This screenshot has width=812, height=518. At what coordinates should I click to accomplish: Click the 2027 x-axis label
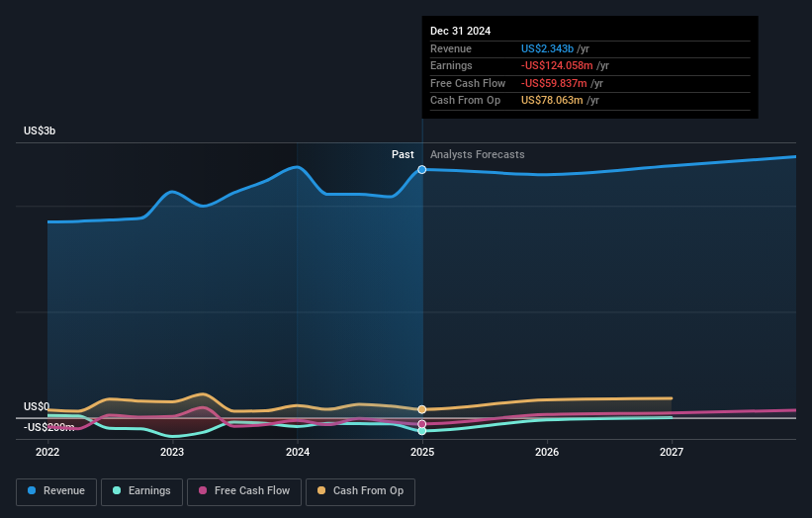[x=672, y=452]
